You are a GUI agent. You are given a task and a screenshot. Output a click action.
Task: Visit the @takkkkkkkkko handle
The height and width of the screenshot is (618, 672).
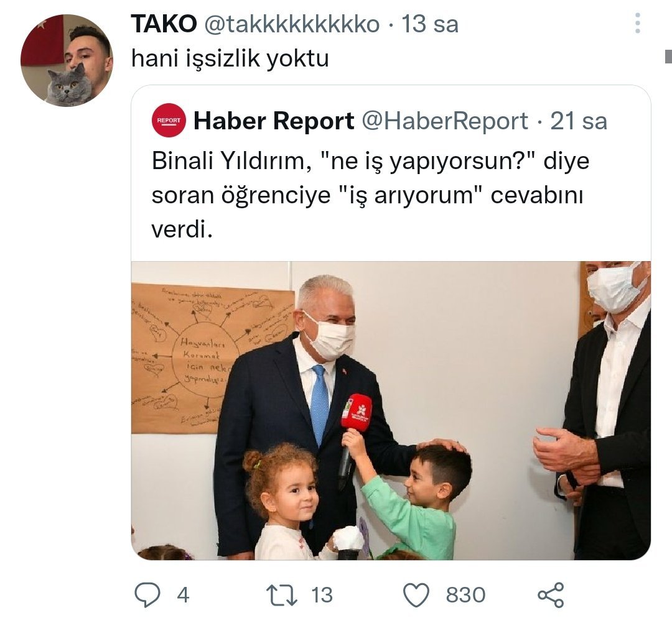click(291, 24)
